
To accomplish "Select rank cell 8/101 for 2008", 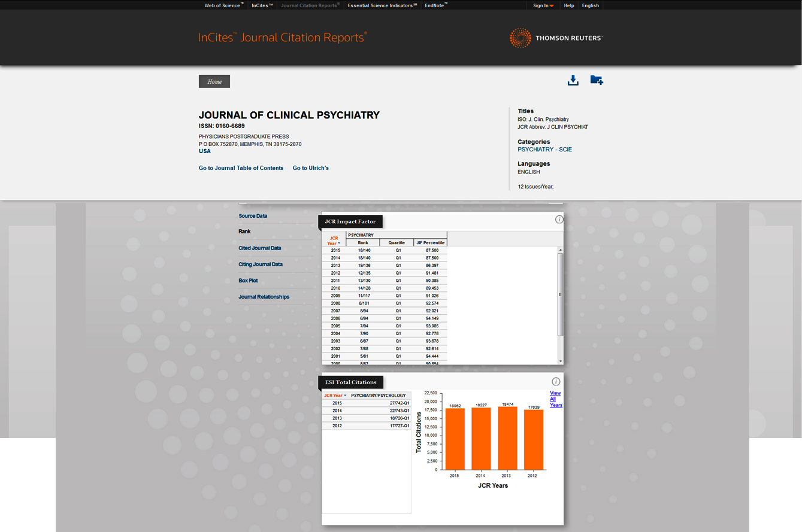I will click(x=364, y=303).
